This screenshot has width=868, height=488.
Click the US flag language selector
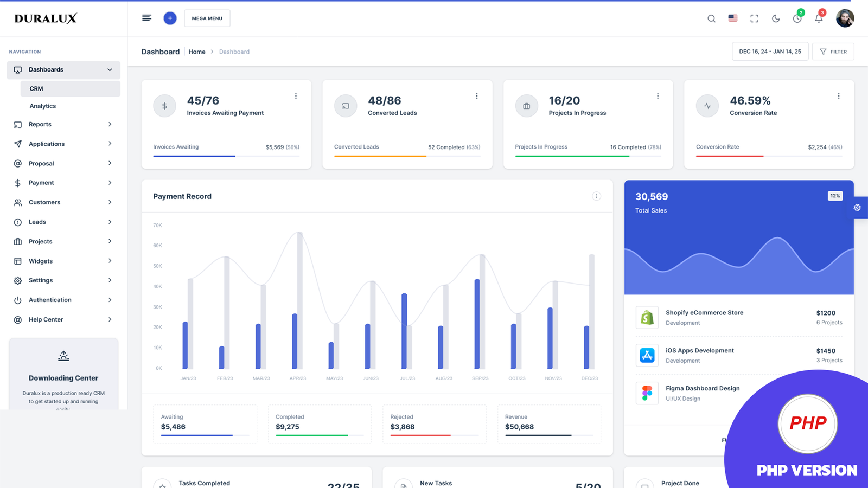pyautogui.click(x=732, y=18)
